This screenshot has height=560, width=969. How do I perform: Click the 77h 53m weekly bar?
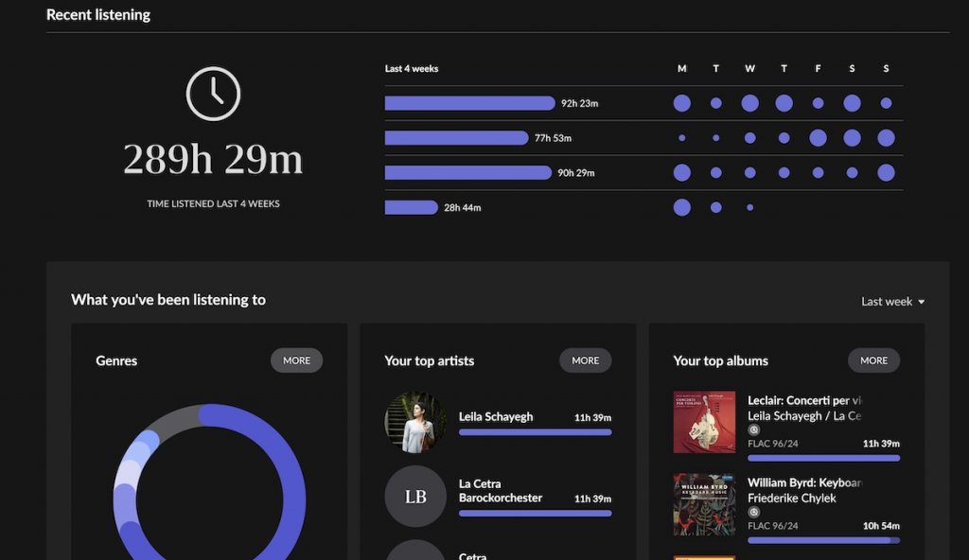click(x=456, y=138)
